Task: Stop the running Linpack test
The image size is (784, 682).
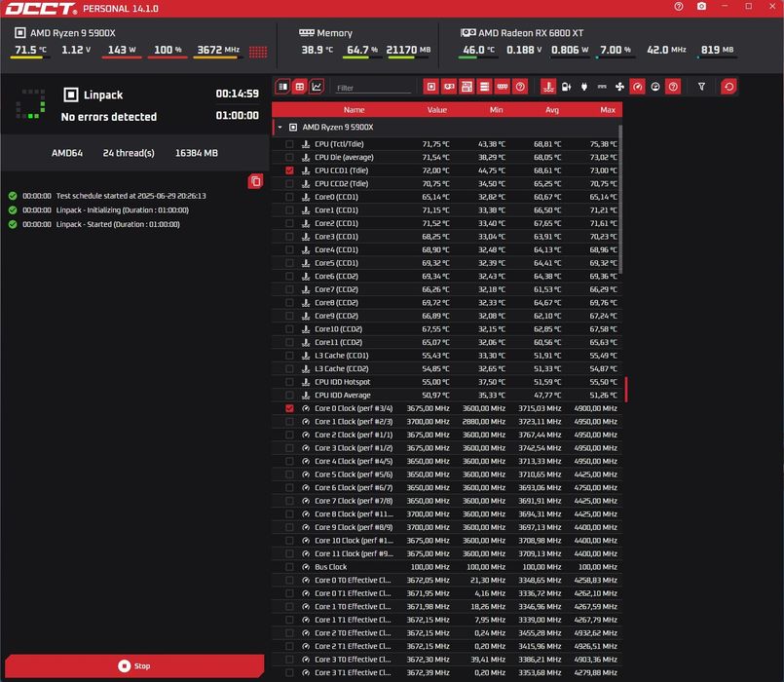Action: coord(134,666)
